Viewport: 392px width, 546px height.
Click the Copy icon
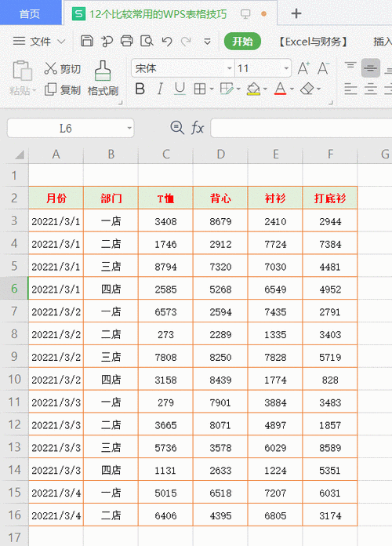(x=50, y=90)
